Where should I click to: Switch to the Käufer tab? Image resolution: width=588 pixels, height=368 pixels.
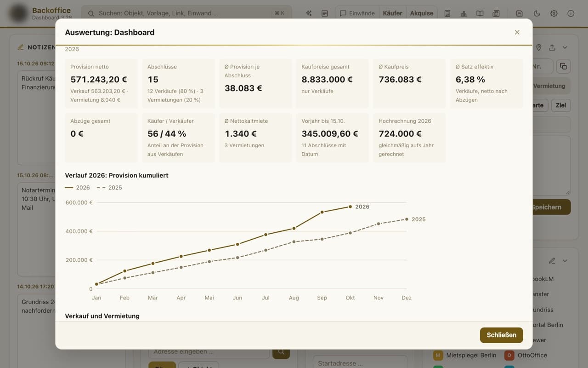(393, 13)
